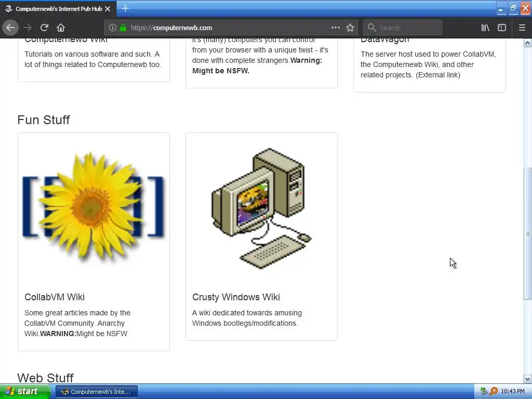Open a new tab with plus button
The image size is (532, 399).
click(x=125, y=8)
